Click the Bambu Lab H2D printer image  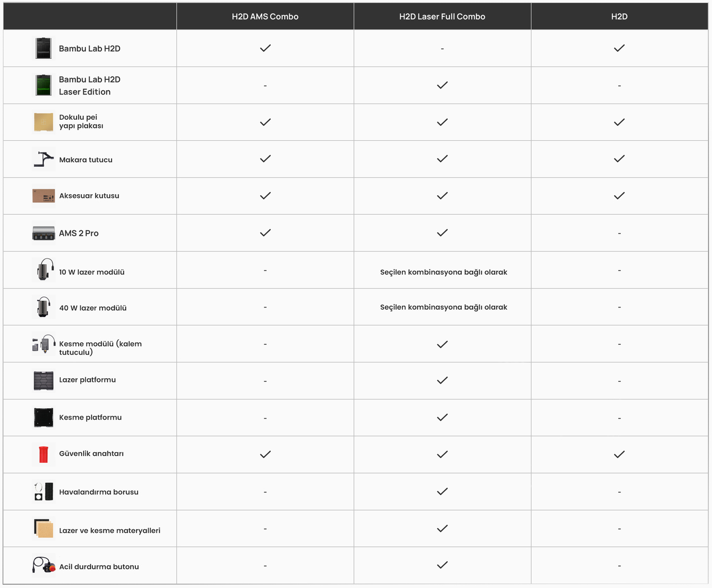(x=44, y=49)
